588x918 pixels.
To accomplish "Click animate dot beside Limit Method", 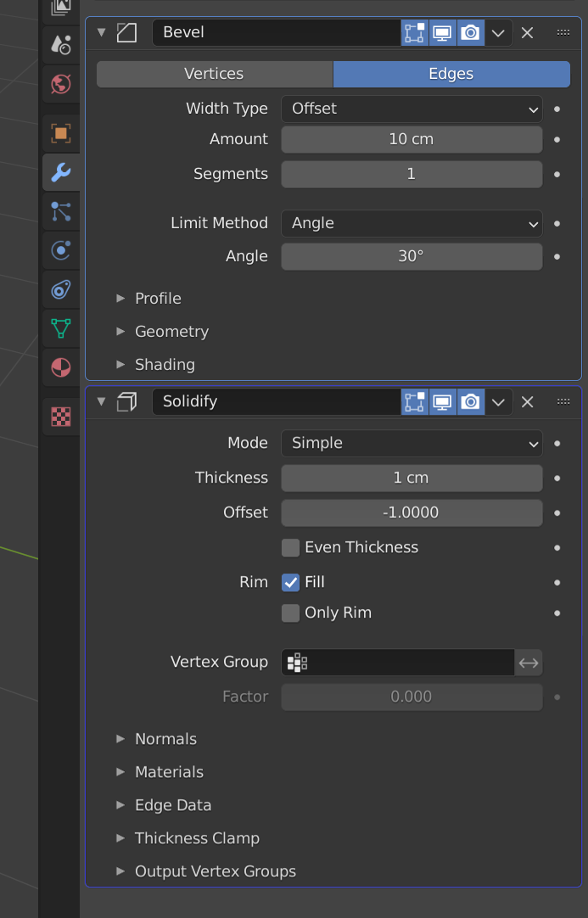I will pyautogui.click(x=557, y=223).
